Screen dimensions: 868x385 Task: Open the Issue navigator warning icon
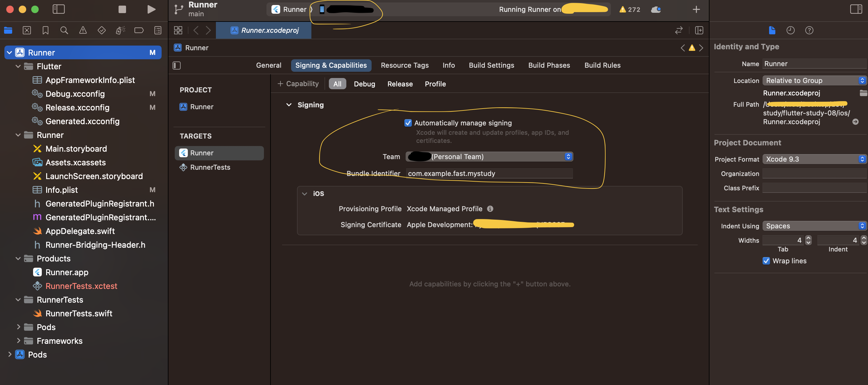83,30
